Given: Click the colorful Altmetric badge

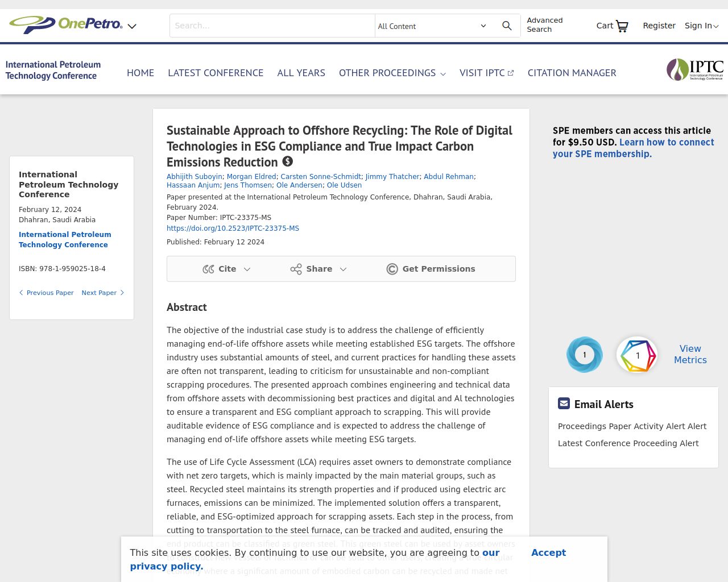Looking at the screenshot, I should (x=637, y=355).
